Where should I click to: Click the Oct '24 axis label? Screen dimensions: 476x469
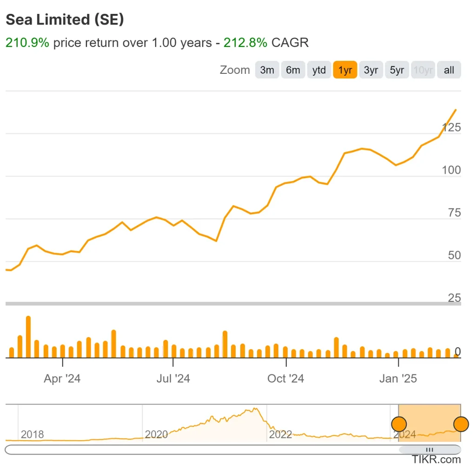(286, 378)
